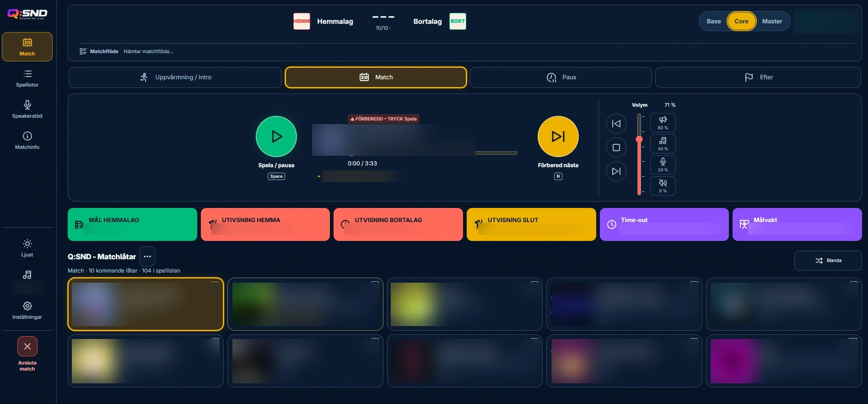Skip to the next track in transport controls

pyautogui.click(x=616, y=171)
